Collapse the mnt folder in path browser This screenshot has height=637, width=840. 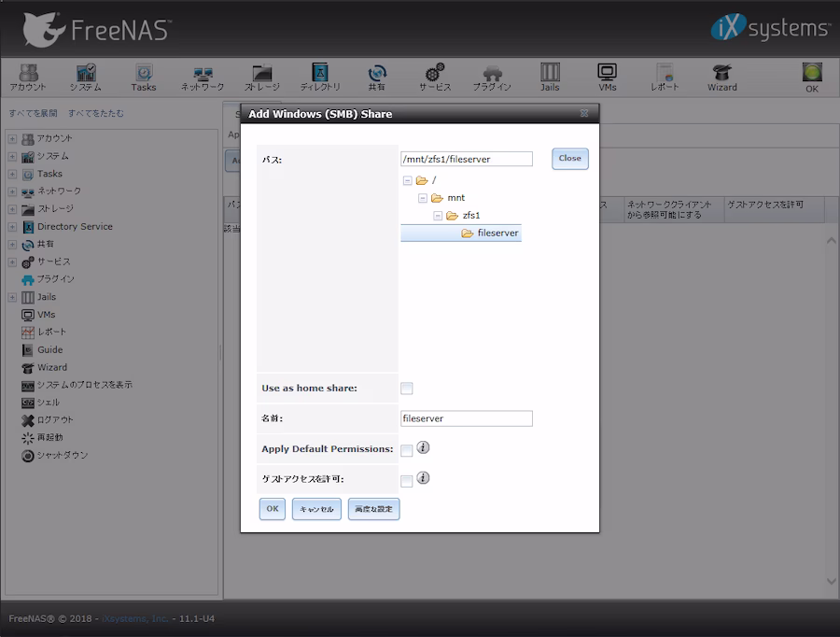423,198
